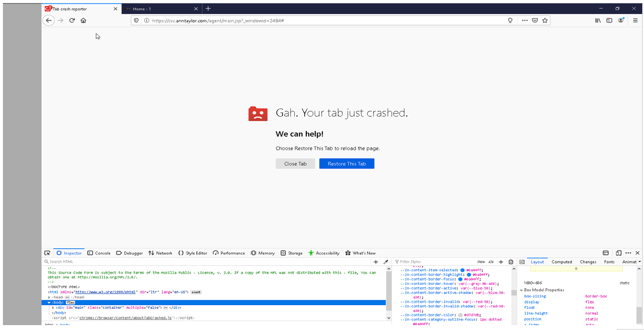Viewport: 644px width, 330px height.
Task: Toggle devtools iframe picker icon
Action: coord(606,253)
